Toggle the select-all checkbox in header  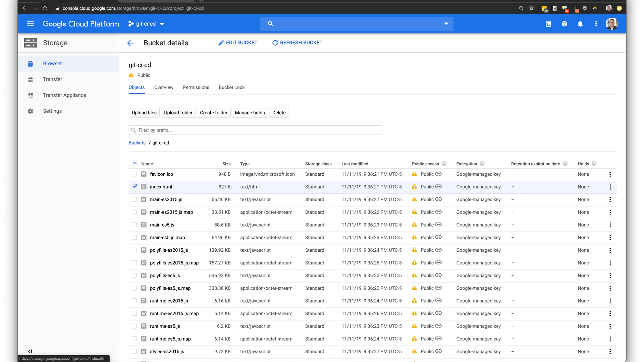click(134, 163)
